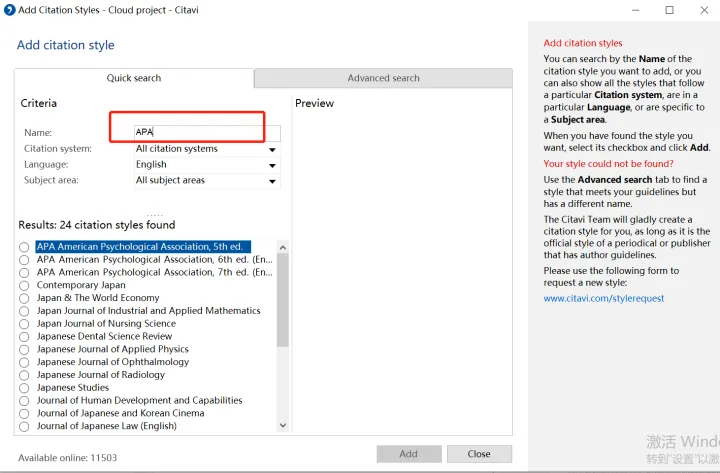The height and width of the screenshot is (473, 720).
Task: Select APA American Psychological Association 5th ed. radio
Action: (24, 247)
